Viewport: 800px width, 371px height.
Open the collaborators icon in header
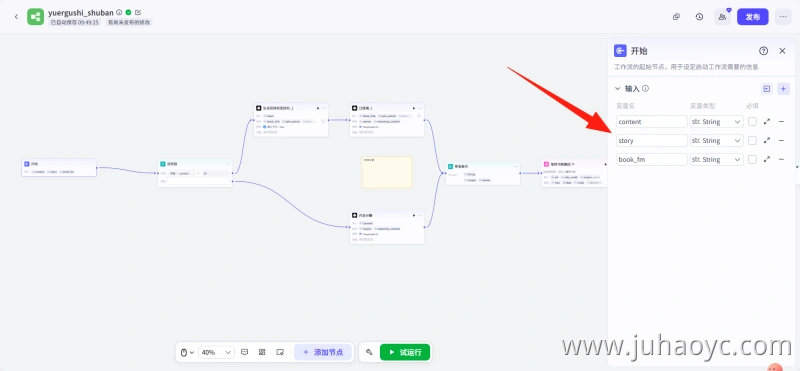pos(722,17)
